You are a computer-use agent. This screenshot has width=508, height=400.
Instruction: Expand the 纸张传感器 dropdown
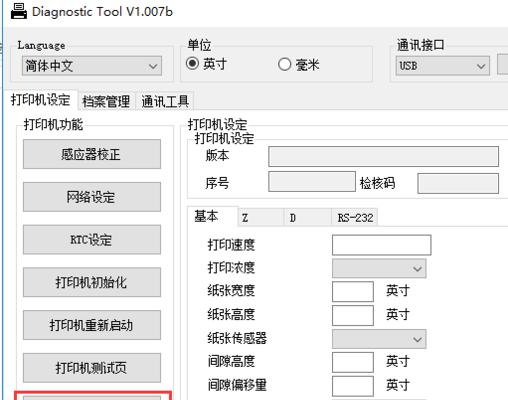(379, 339)
